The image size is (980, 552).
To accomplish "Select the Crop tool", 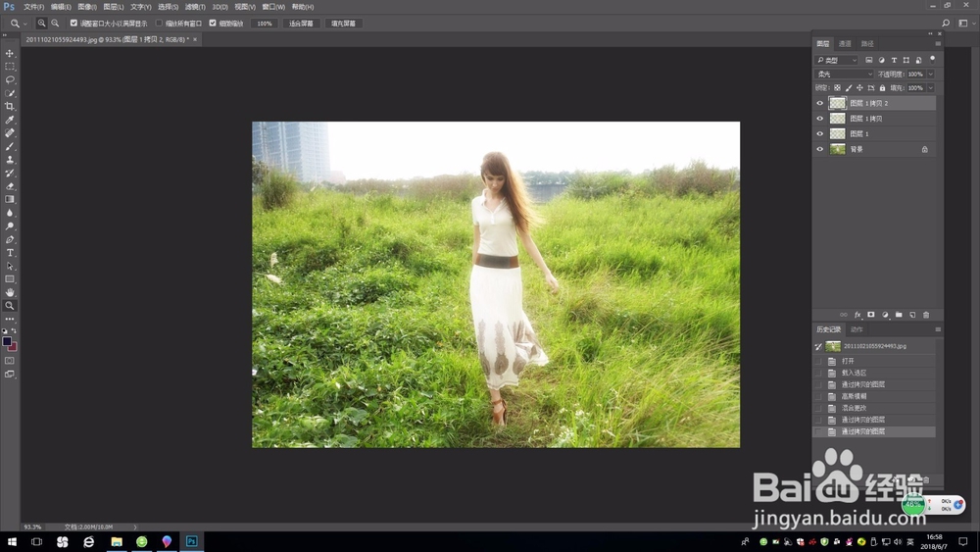I will pyautogui.click(x=10, y=106).
